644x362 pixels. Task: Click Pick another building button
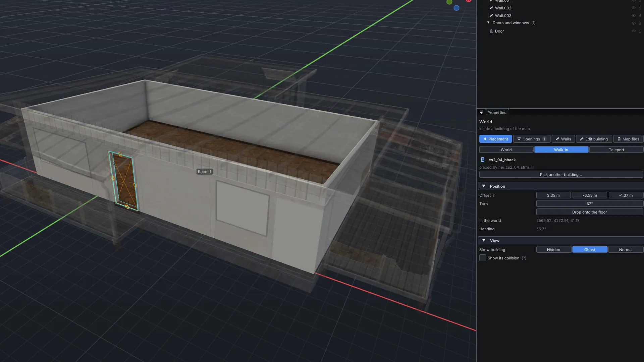[561, 175]
